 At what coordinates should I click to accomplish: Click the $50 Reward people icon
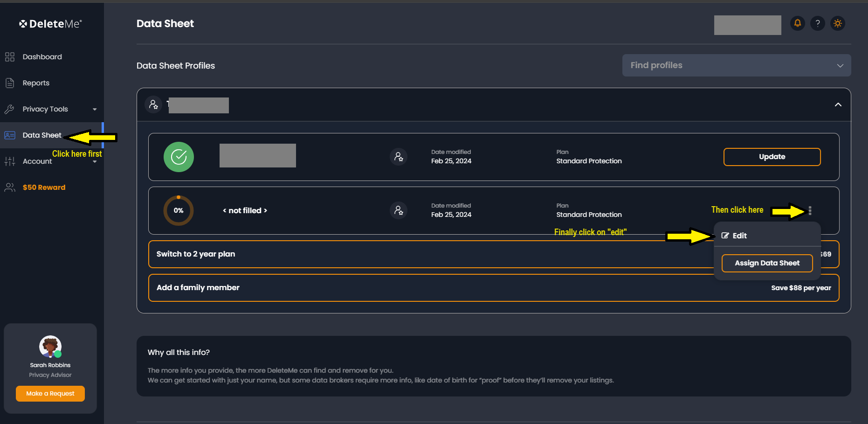(10, 188)
